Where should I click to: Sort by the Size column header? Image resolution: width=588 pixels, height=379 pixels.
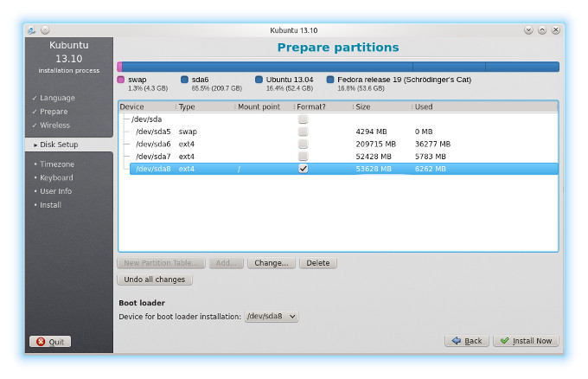pyautogui.click(x=382, y=107)
